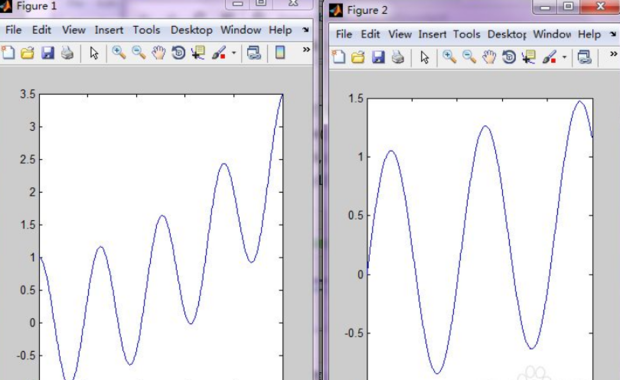
Task: Select Data Cursor tool in Figure 1
Action: (x=198, y=53)
